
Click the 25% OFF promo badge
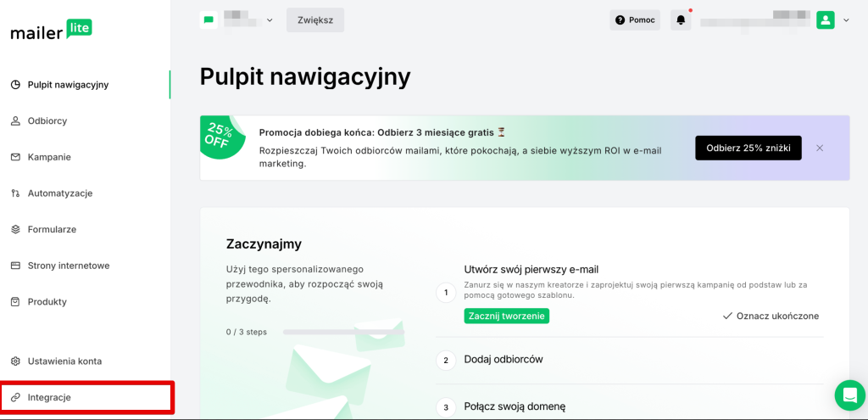[x=219, y=136]
